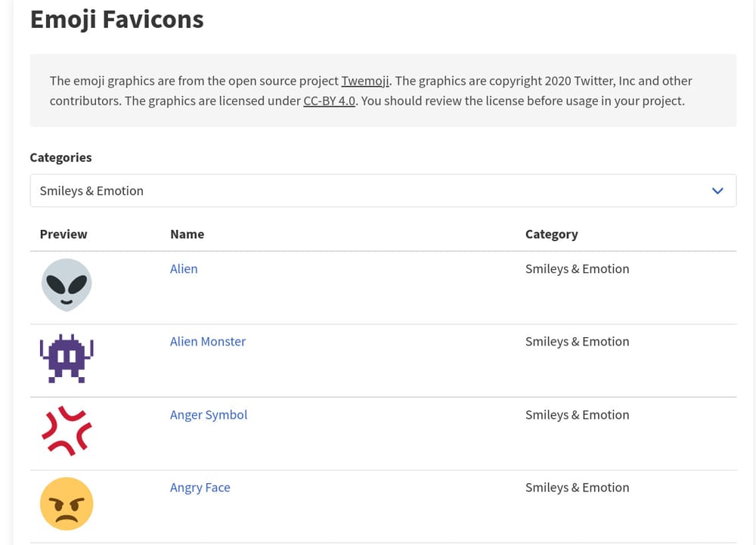Image resolution: width=756 pixels, height=545 pixels.
Task: Click the Anger Symbol name link
Action: [209, 414]
